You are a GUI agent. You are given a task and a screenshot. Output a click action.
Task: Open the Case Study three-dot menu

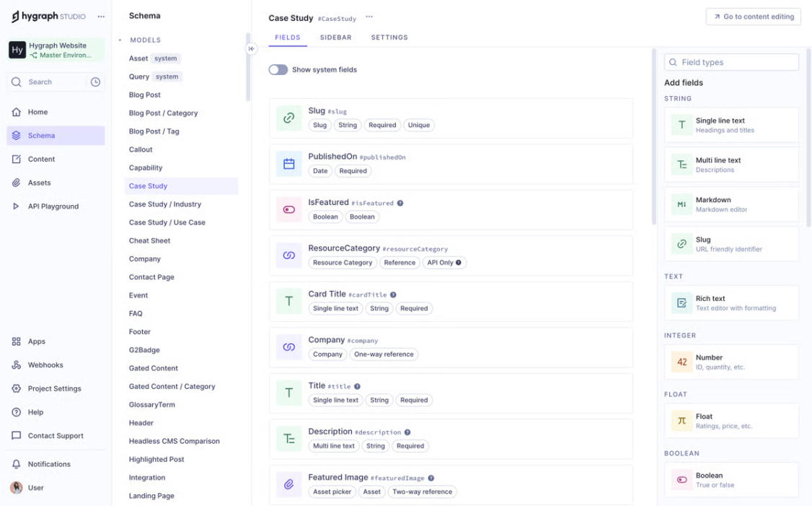[369, 17]
